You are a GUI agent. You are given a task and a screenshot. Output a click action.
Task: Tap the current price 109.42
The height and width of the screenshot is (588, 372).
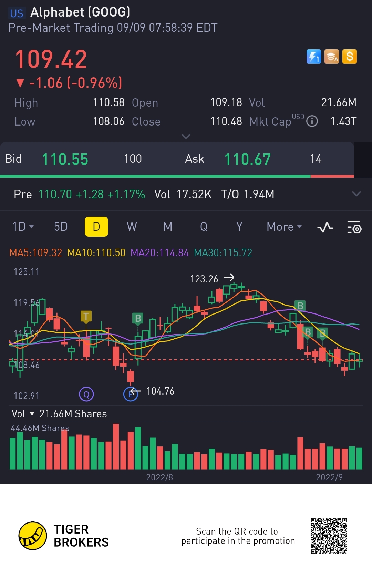tap(51, 59)
